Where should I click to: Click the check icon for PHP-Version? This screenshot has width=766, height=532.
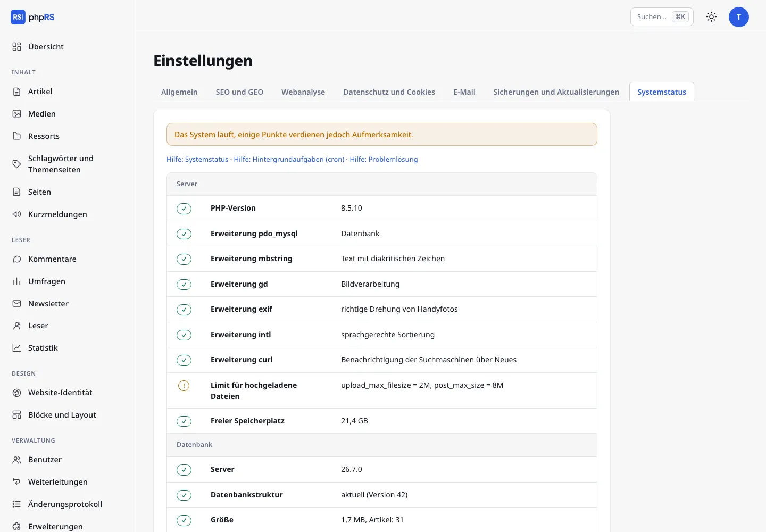point(184,209)
